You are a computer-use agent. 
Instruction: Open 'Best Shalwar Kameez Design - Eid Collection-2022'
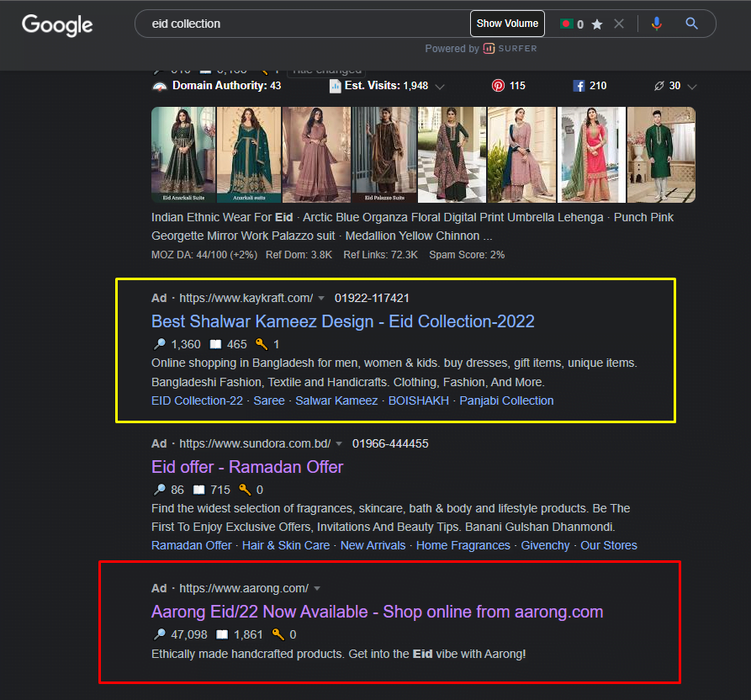click(x=343, y=321)
